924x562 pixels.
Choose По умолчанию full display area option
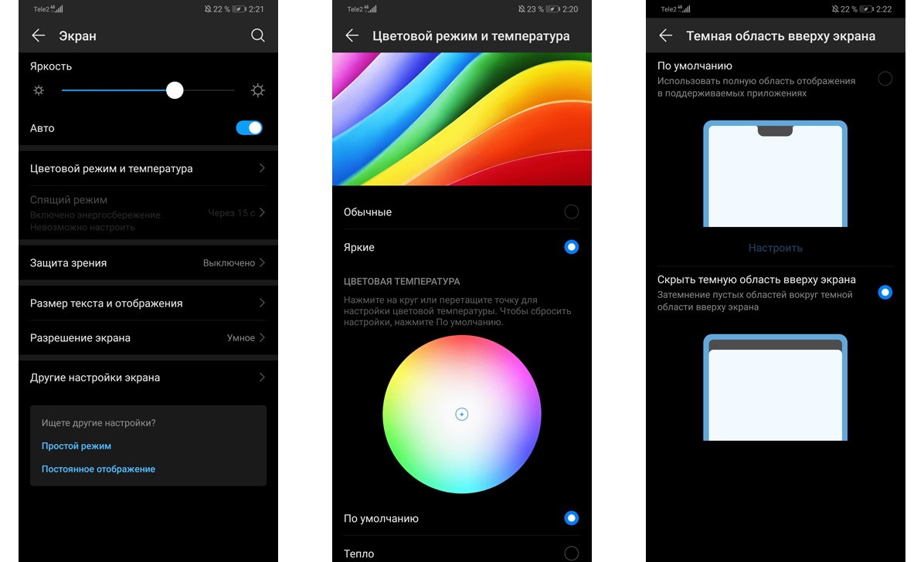point(885,78)
